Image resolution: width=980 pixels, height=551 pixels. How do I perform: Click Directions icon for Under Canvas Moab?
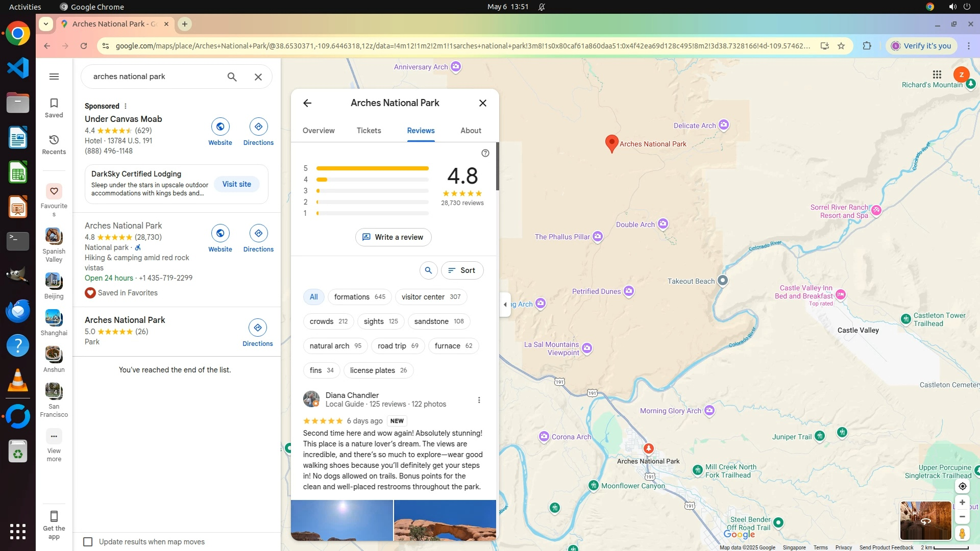(x=258, y=127)
